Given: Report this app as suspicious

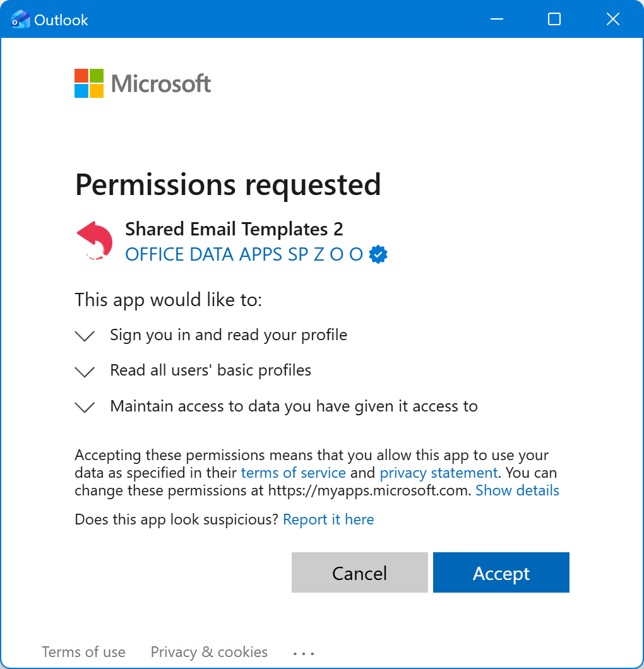Looking at the screenshot, I should click(x=328, y=519).
